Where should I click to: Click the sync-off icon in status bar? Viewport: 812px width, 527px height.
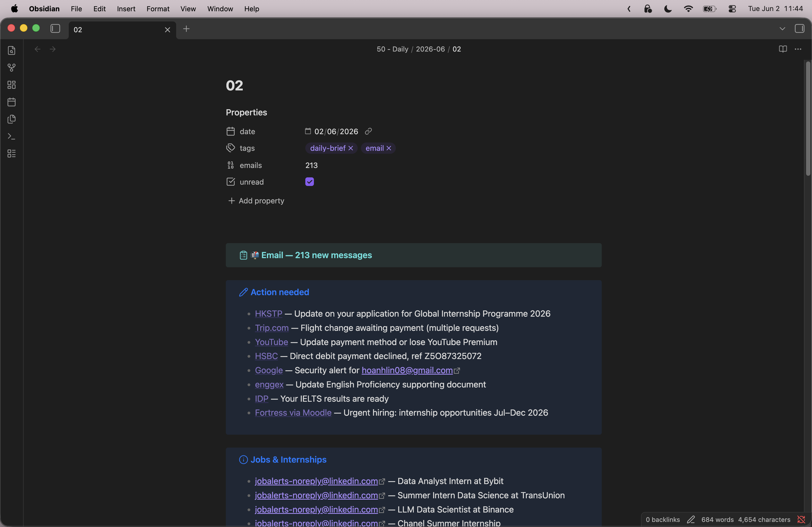(x=801, y=519)
